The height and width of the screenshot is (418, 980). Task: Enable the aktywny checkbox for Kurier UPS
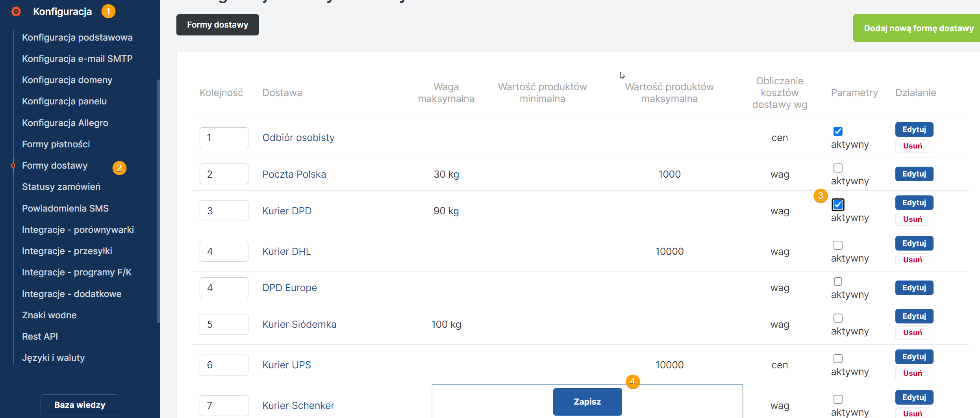pyautogui.click(x=838, y=359)
